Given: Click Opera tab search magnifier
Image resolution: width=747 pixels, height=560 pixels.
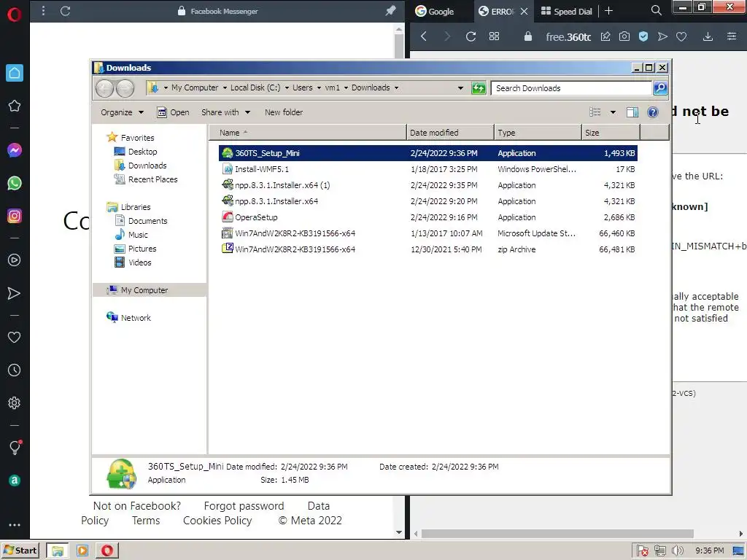Looking at the screenshot, I should coord(657,10).
